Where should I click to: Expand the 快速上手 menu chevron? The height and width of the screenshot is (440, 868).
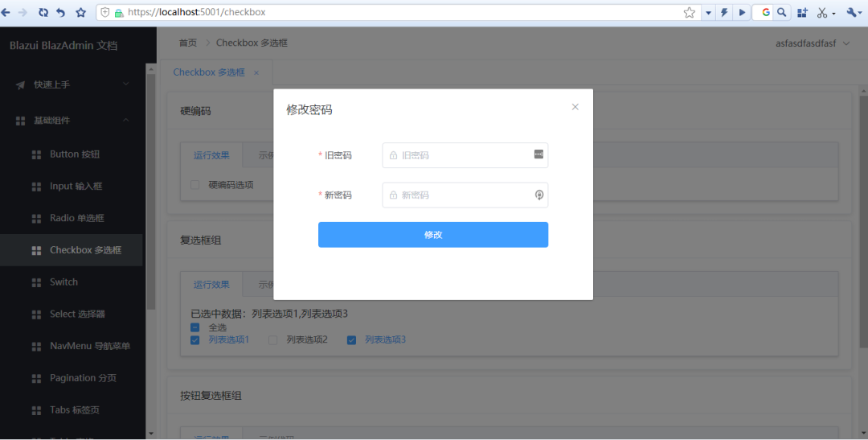coord(125,84)
